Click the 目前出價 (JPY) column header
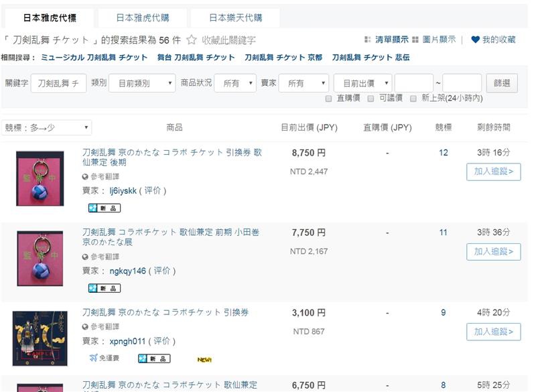This screenshot has height=392, width=536. pos(309,127)
